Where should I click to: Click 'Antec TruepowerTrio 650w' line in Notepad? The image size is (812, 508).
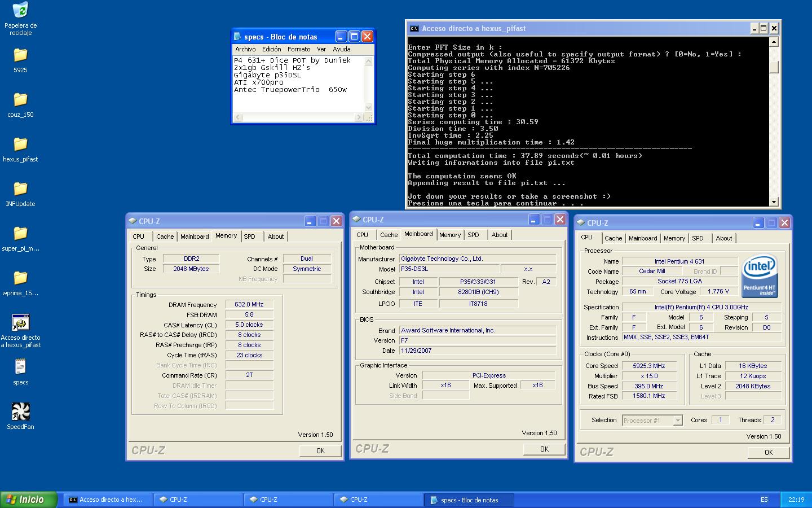tap(290, 90)
